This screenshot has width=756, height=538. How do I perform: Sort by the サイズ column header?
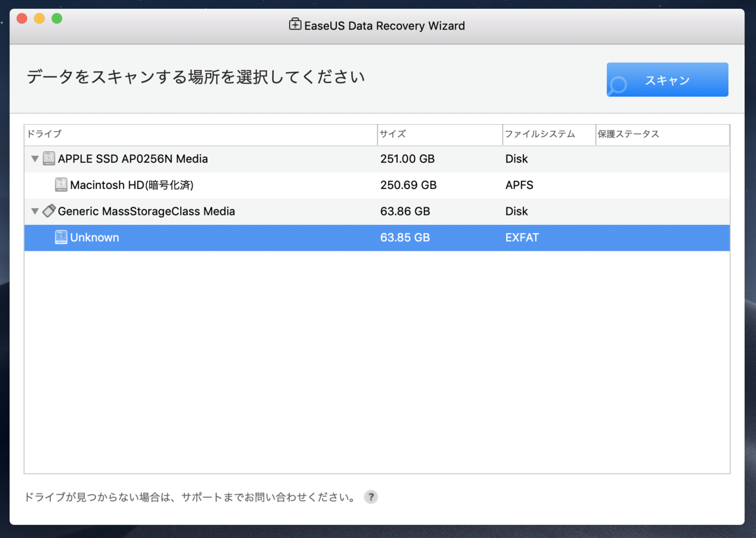[440, 135]
